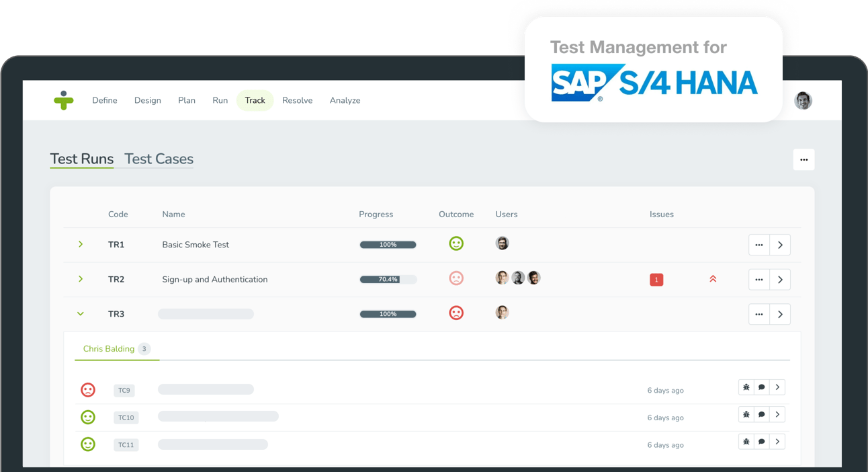Image resolution: width=868 pixels, height=472 pixels.
Task: Collapse the expanded TR3 test run
Action: 81,313
